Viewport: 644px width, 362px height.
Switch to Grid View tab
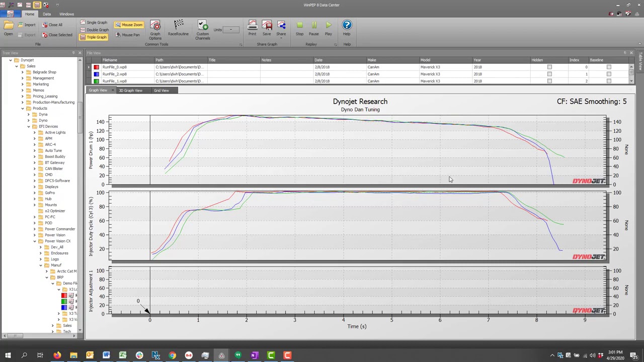click(161, 90)
